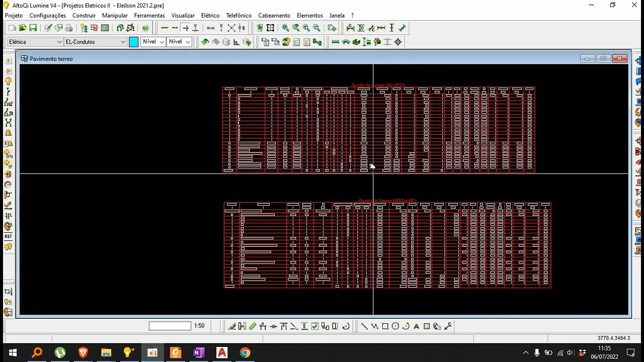Open an existing project folder icon
Viewport: 644px width, 362px height.
coord(23,28)
